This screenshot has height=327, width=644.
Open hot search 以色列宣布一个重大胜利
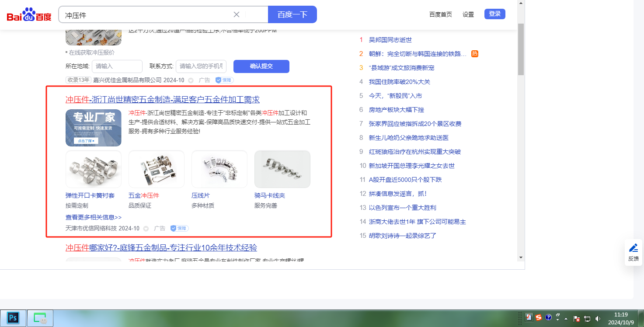click(403, 208)
